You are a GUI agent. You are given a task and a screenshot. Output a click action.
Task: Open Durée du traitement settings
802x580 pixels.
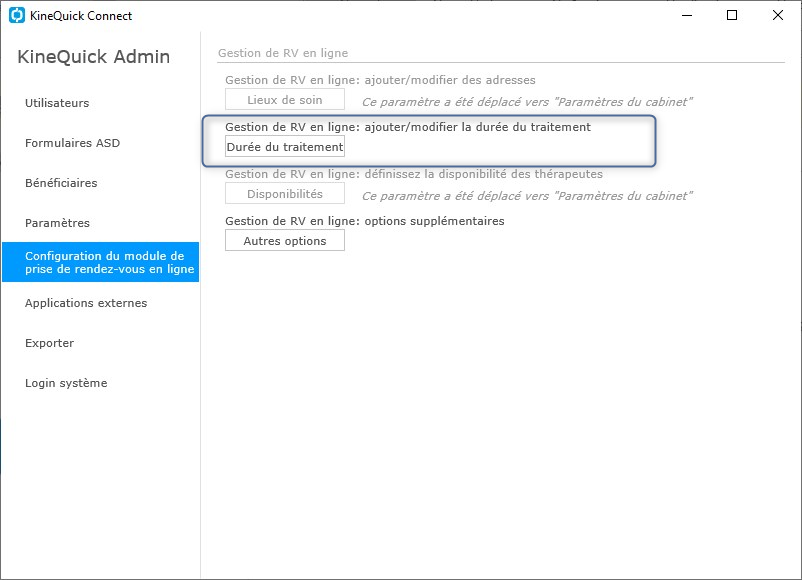(285, 147)
